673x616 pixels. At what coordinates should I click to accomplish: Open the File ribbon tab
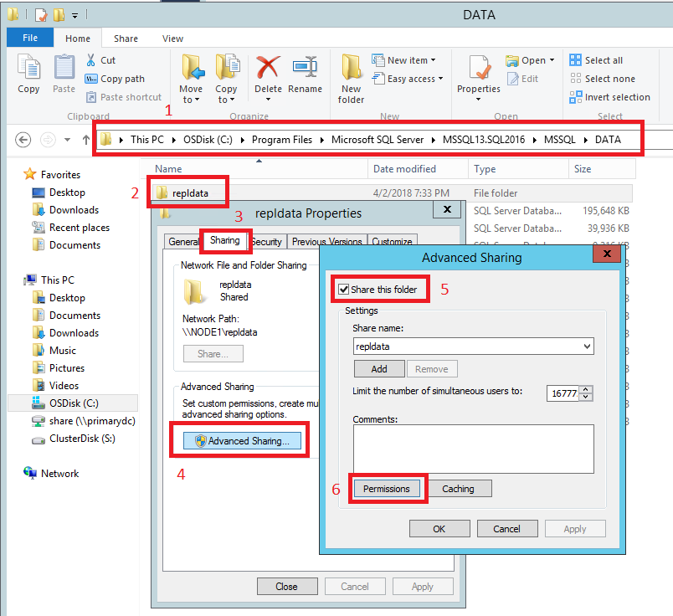tap(30, 38)
